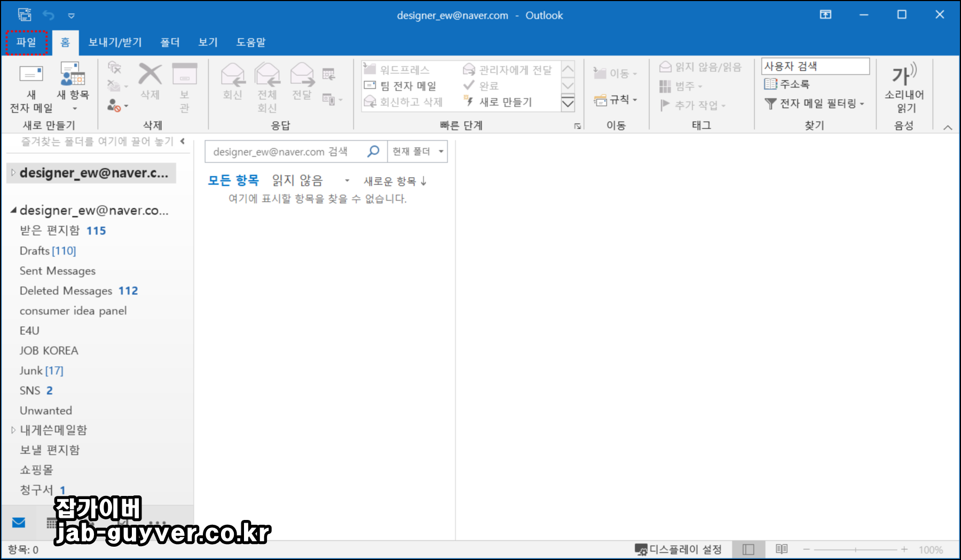Switch to Mail view icon
Screen dimensions: 961x560
(19, 523)
